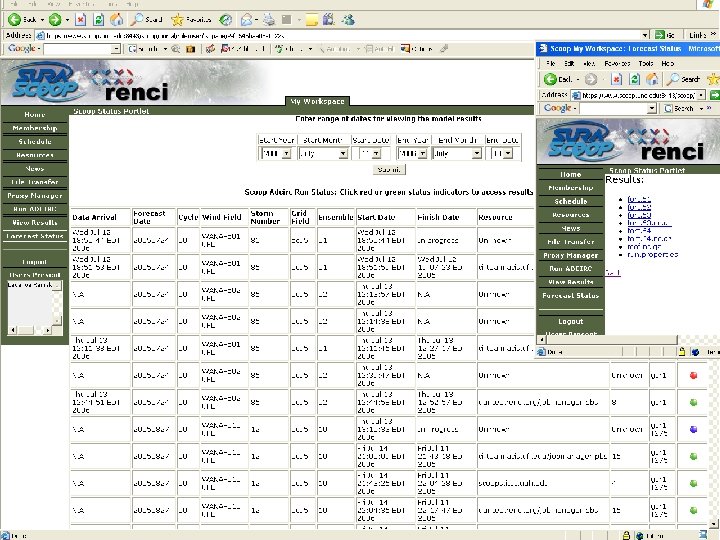Click Logout in main window left navigation
720x540 pixels.
35,262
